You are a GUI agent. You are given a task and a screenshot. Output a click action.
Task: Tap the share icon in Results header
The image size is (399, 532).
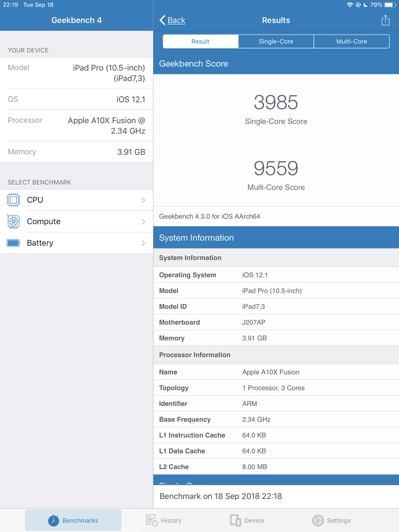click(385, 20)
